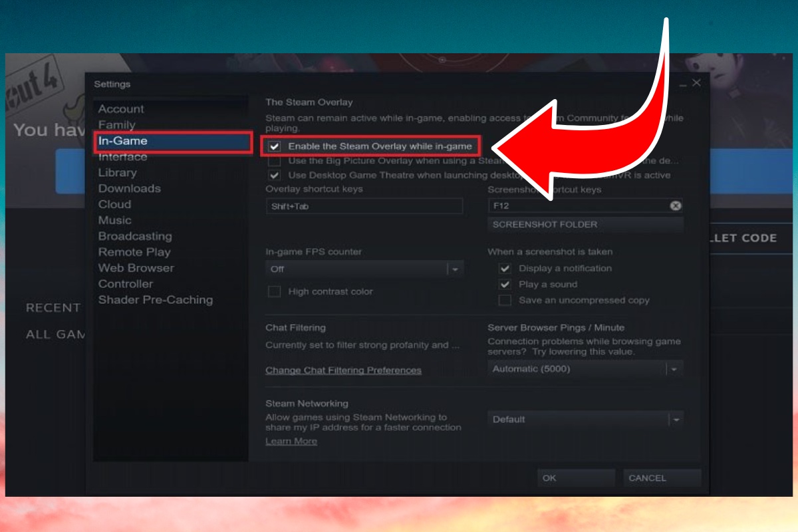
Task: Select Web Browser settings category
Action: (x=136, y=269)
